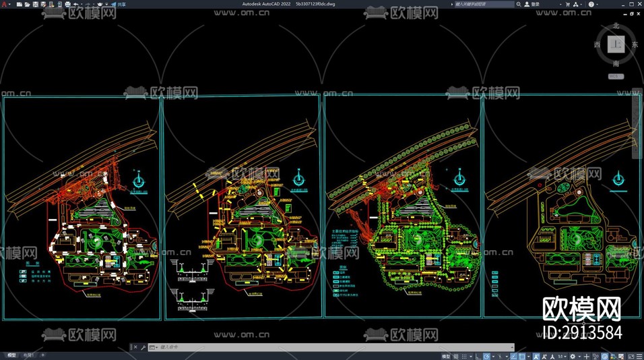Viewport: 644px width, 360px height.
Task: Click 南 on the ViewCube compass
Action: [616, 63]
